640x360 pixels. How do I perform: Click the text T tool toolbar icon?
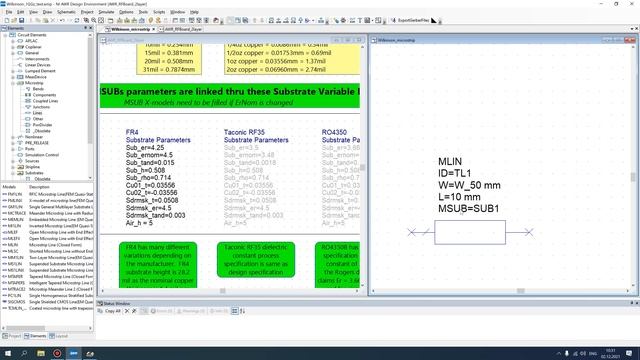(x=360, y=20)
